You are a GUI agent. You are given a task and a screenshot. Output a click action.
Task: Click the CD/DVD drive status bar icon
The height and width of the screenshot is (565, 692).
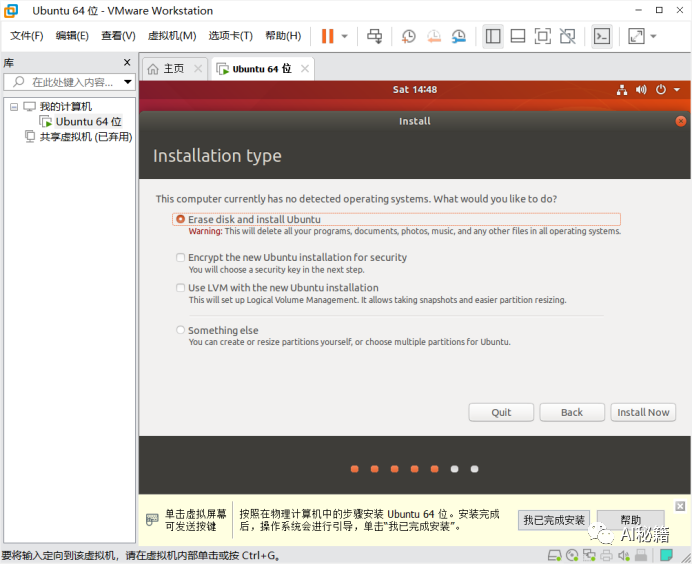[x=572, y=555]
